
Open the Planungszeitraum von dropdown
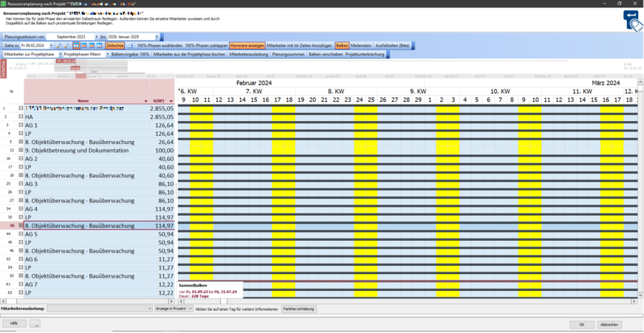pos(96,37)
